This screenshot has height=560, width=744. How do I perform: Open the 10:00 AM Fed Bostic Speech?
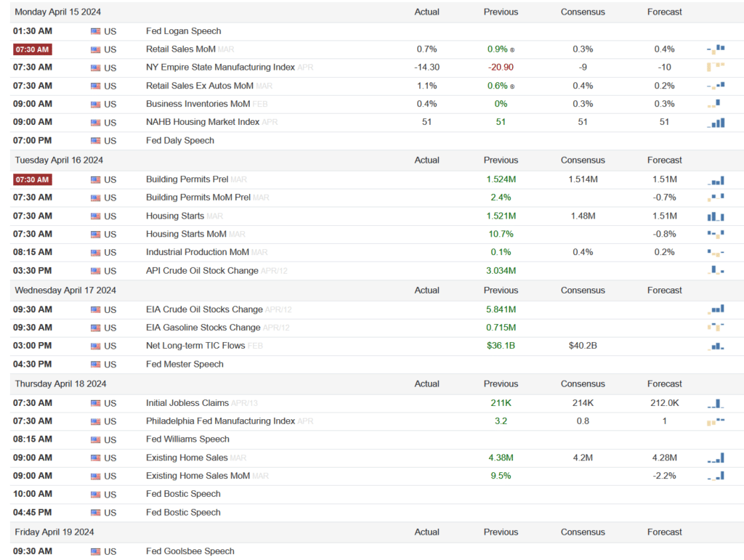click(183, 494)
